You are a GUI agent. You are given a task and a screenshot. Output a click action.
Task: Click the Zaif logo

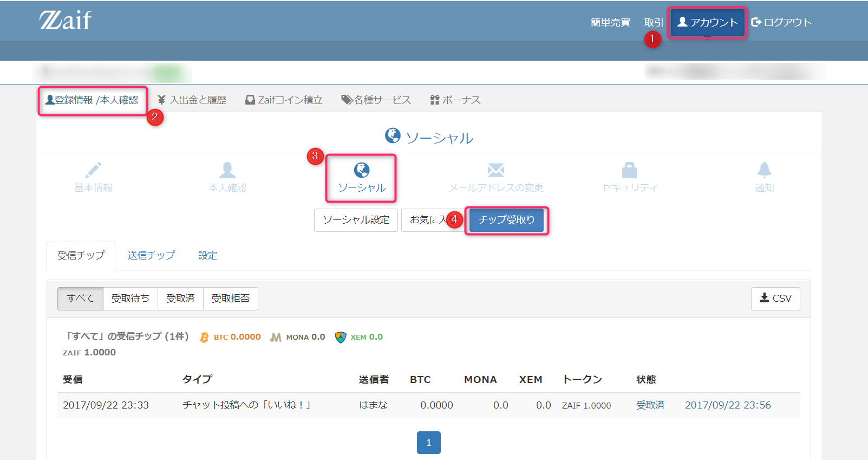(66, 20)
